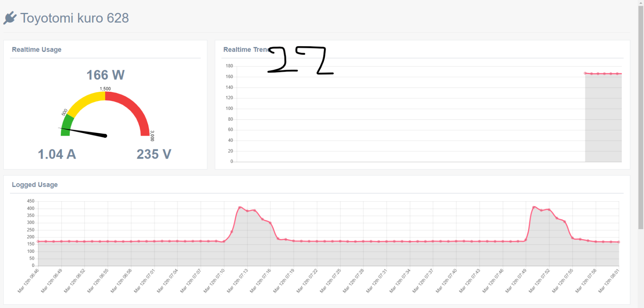
Task: Click the gray filled area of the Realtime Trend chart
Action: tap(603, 119)
